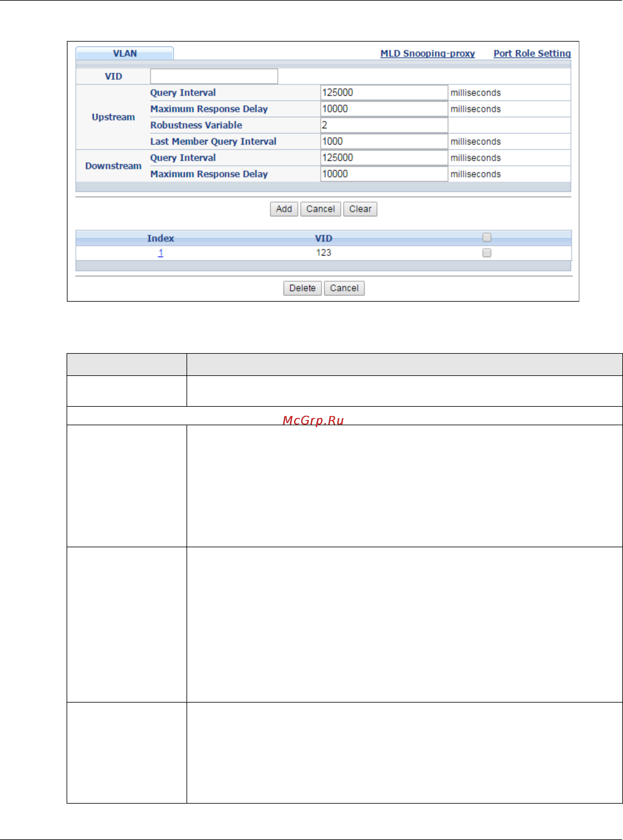Select the VLAN tab
The width and height of the screenshot is (623, 840).
pos(125,53)
